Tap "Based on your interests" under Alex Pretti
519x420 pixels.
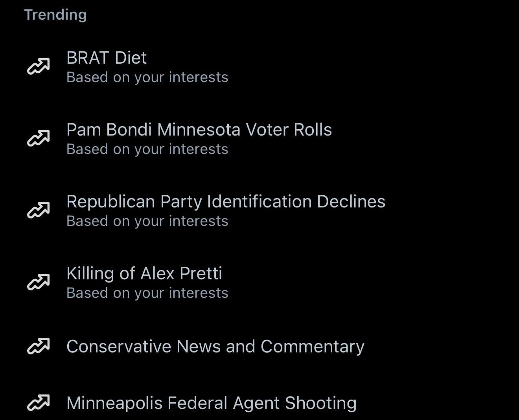click(147, 293)
